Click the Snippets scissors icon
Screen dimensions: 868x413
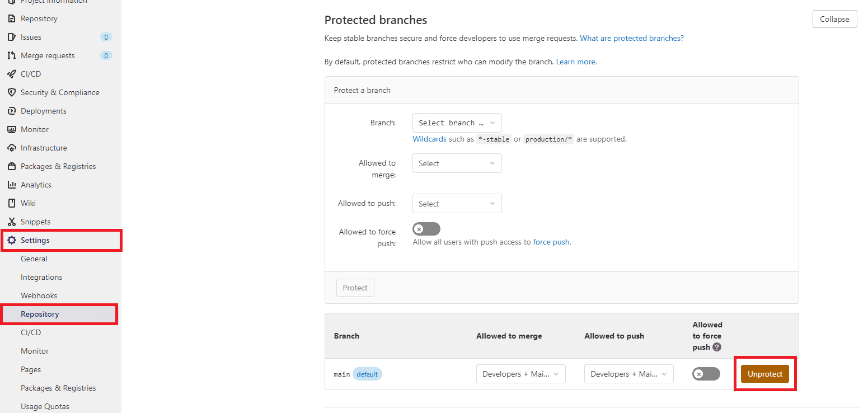click(x=11, y=222)
